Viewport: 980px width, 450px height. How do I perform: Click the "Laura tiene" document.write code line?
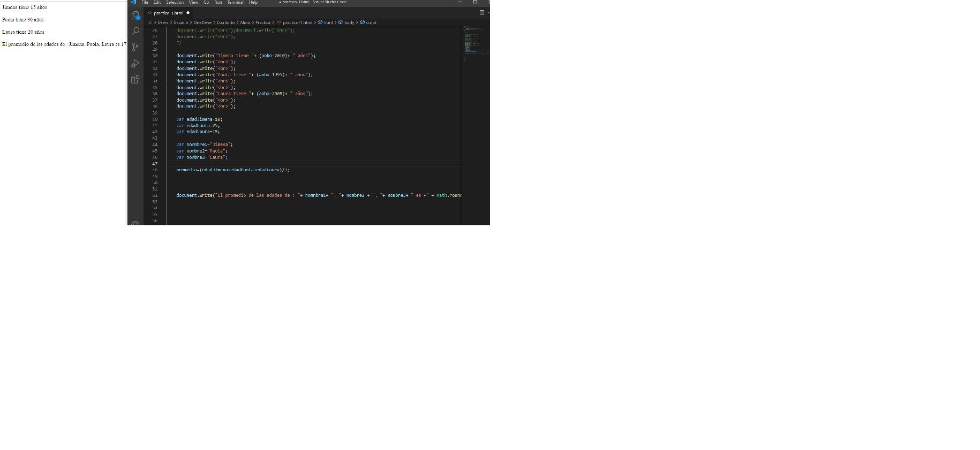point(245,94)
